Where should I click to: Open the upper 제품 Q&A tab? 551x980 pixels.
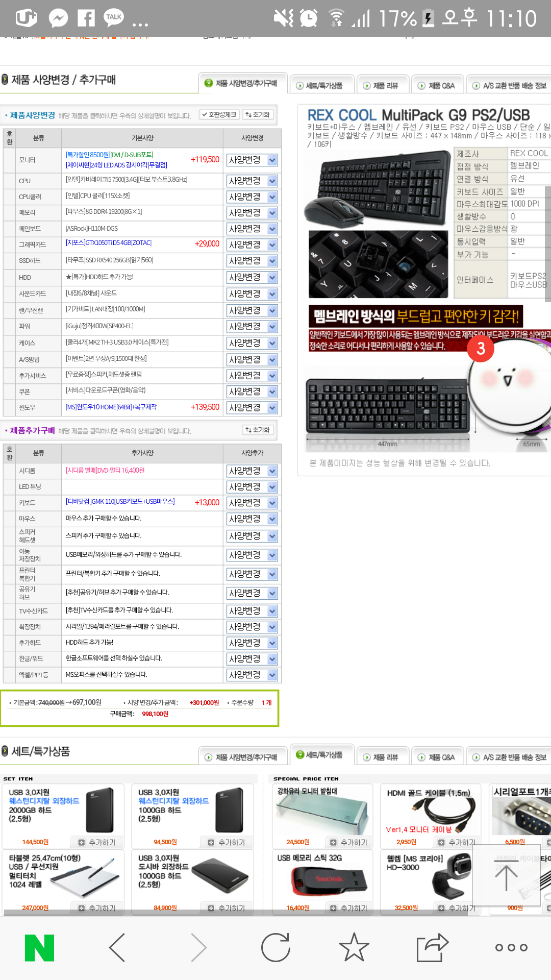[x=439, y=85]
